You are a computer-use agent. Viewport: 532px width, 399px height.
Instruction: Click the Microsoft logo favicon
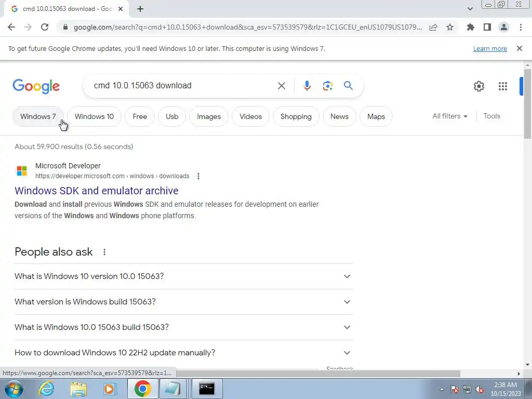pos(22,170)
